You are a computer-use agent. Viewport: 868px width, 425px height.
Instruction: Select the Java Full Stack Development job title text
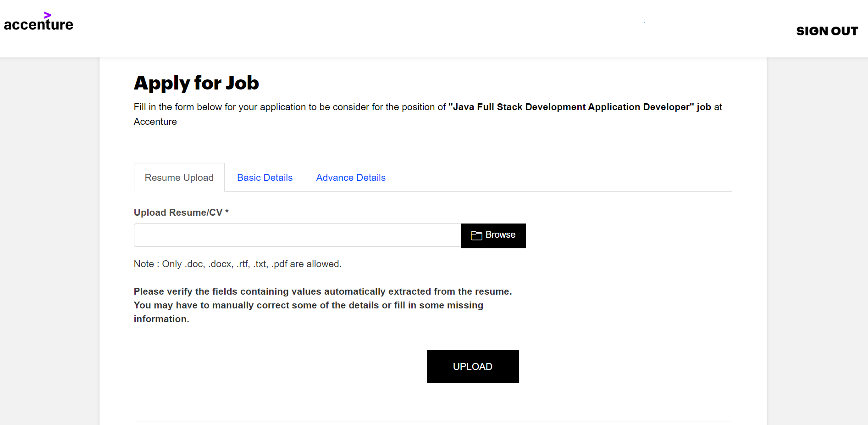click(571, 107)
